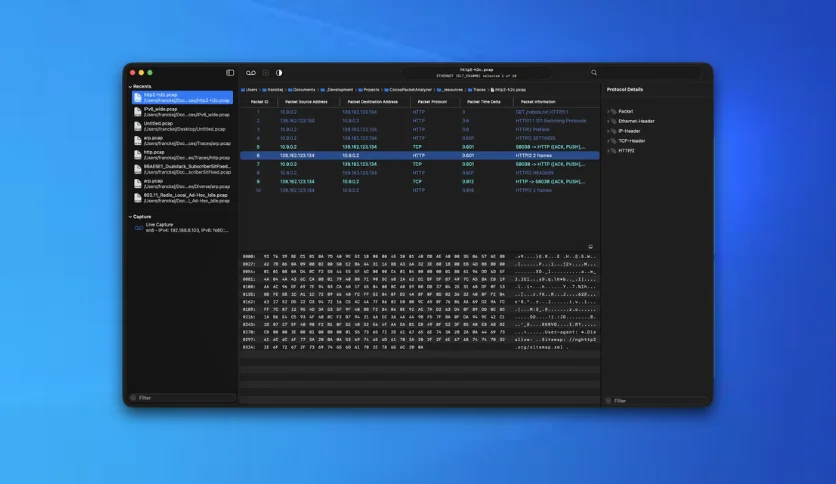Viewport: 836px width, 484px height.
Task: Expand the Ethernet-Header node
Action: tap(608, 122)
